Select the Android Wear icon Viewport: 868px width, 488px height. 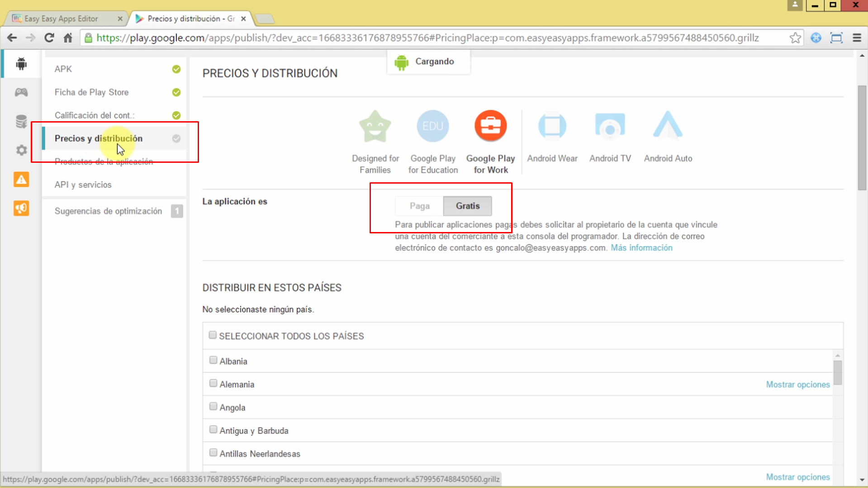[552, 126]
